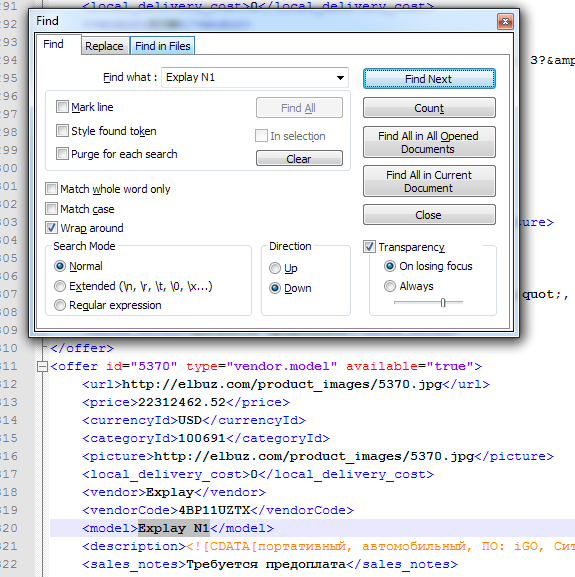Enable the Mark line checkbox

tap(62, 107)
